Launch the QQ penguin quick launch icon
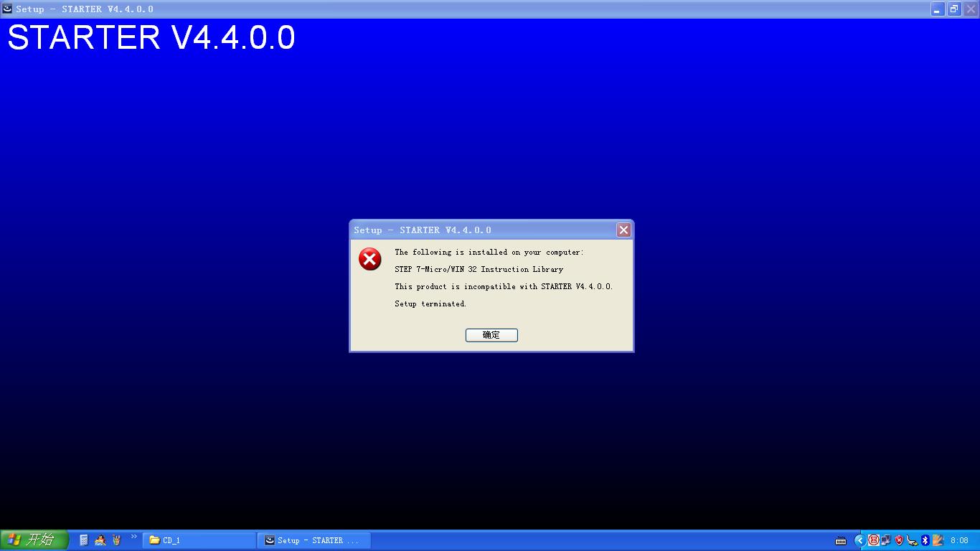Screen dimensions: 980x551 [x=100, y=540]
